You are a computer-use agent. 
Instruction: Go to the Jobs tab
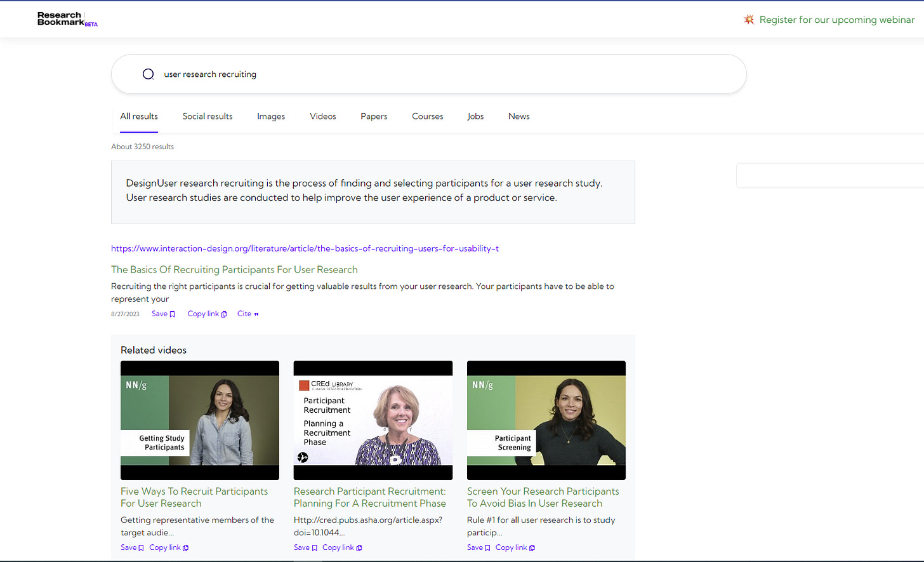475,116
